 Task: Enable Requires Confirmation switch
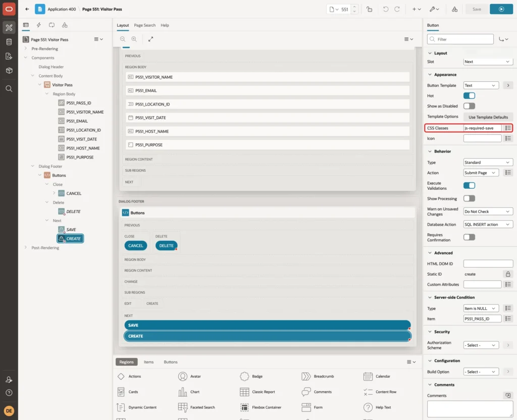point(469,237)
